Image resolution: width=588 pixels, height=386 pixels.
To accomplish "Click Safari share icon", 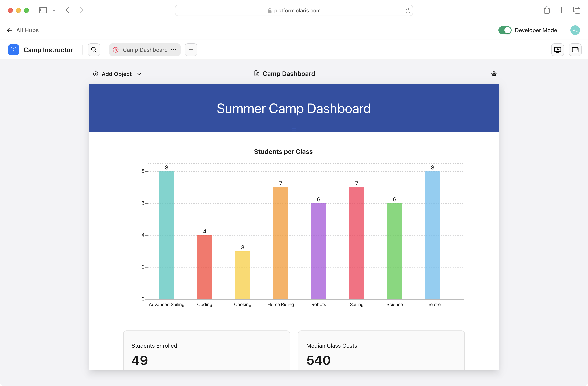I will [x=547, y=10].
